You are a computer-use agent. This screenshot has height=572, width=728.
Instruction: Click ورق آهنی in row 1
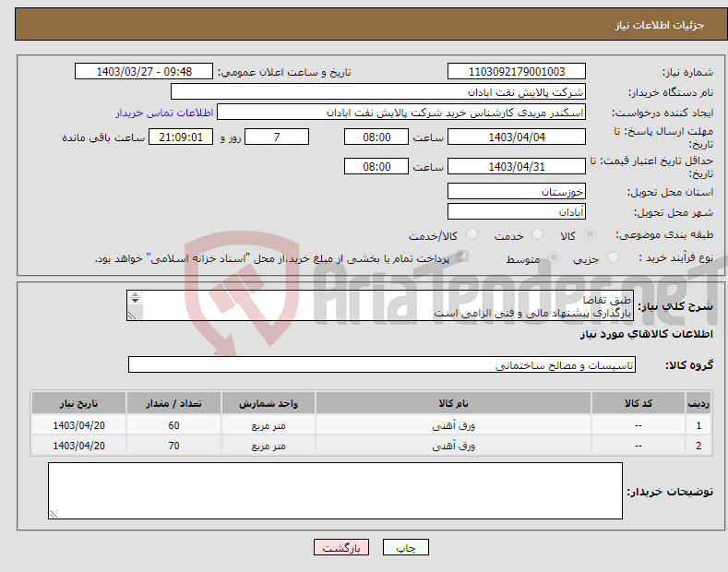point(453,425)
